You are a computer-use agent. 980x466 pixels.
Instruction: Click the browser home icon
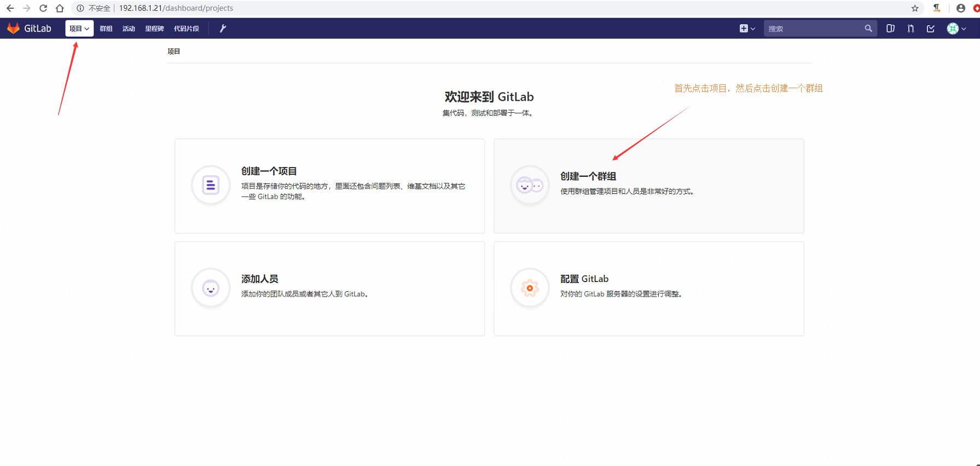(60, 8)
